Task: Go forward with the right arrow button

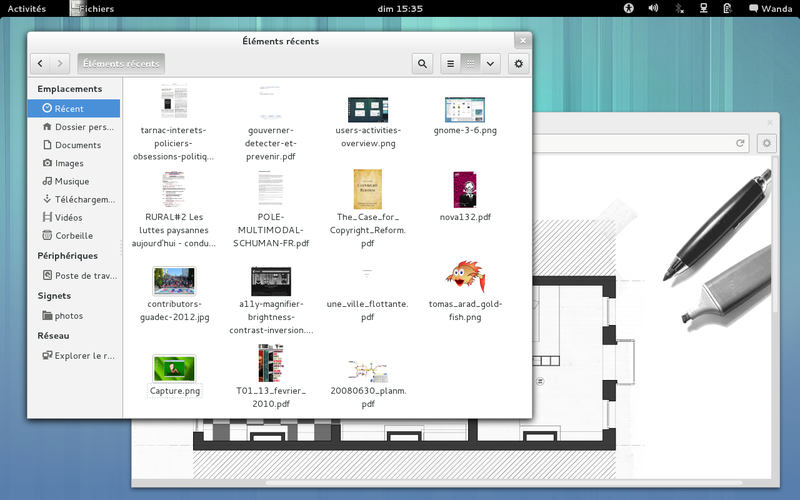Action: point(60,63)
